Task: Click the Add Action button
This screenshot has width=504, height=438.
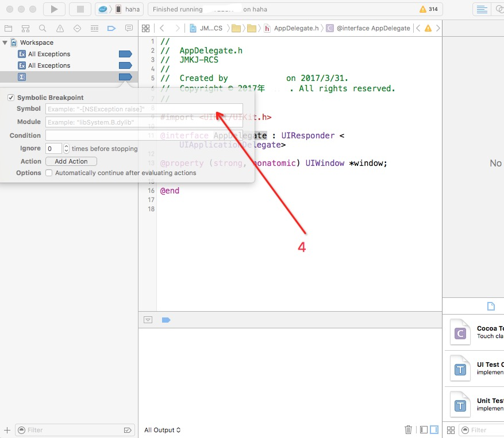Action: 71,161
